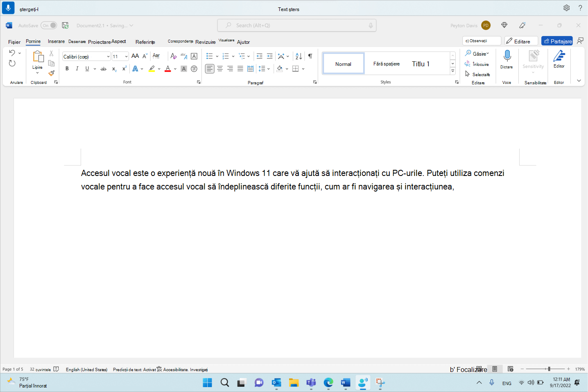The image size is (588, 392).
Task: Open the Editare mode button
Action: [521, 41]
